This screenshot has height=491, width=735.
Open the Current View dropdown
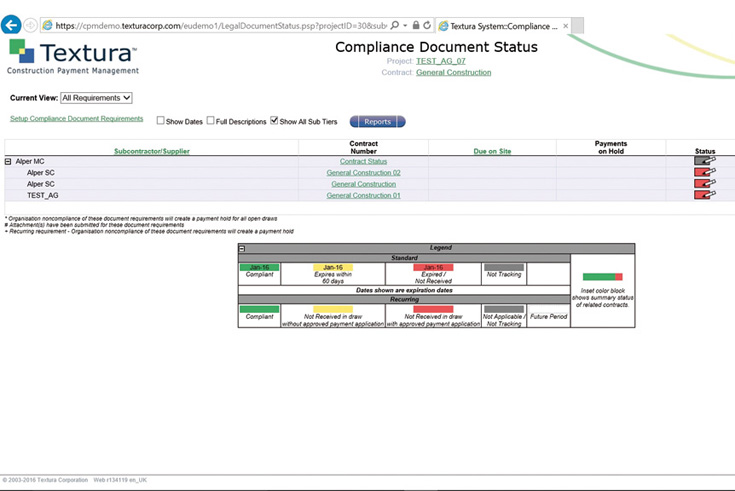(96, 98)
